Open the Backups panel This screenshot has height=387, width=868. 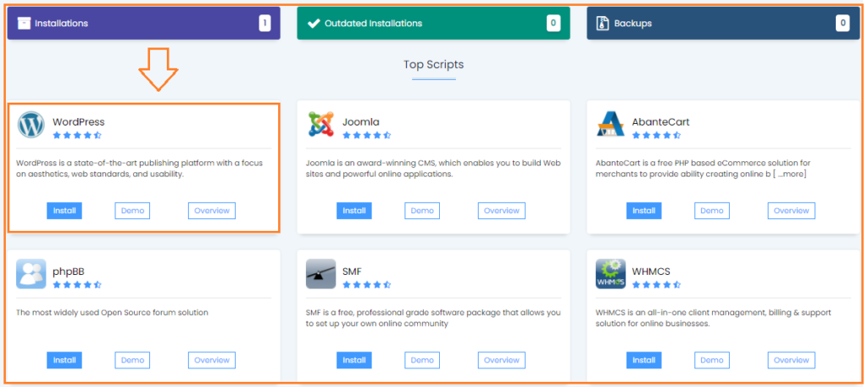click(x=723, y=23)
